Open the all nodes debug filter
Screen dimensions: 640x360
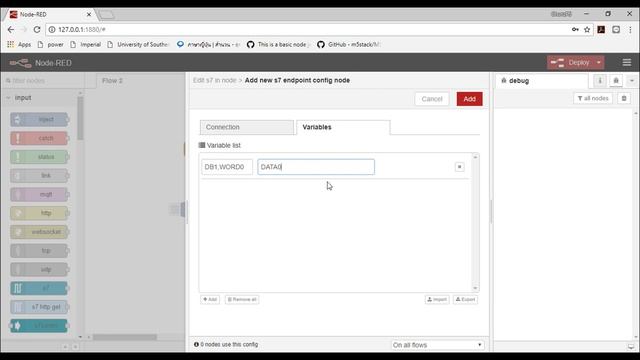[593, 98]
